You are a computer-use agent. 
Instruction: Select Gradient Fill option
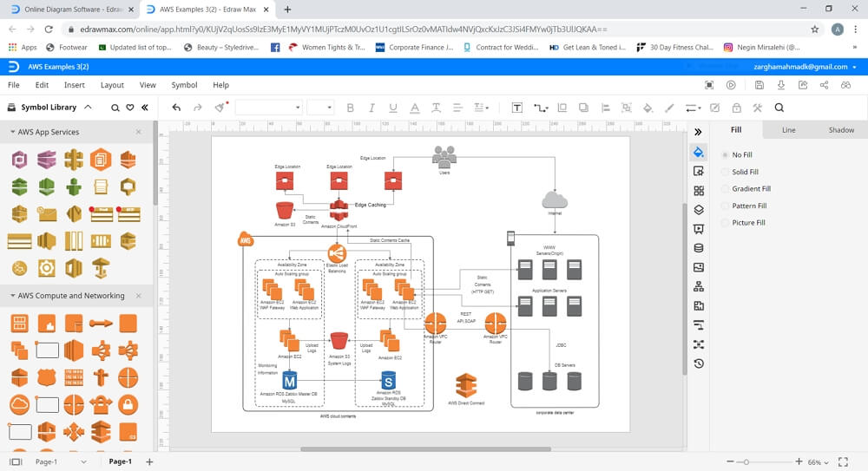click(x=746, y=189)
